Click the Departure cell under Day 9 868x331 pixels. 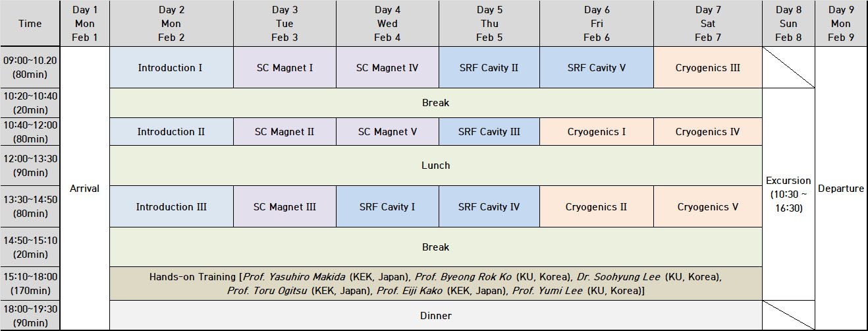pos(841,189)
